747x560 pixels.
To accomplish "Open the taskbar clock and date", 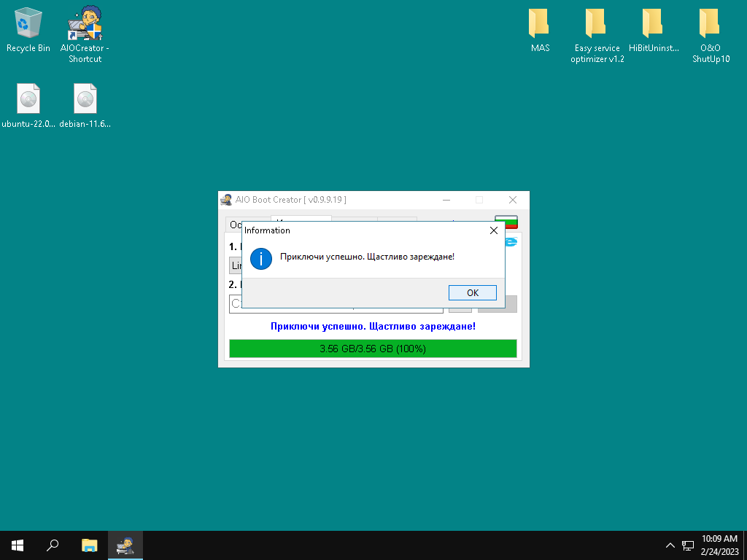I will pos(719,545).
